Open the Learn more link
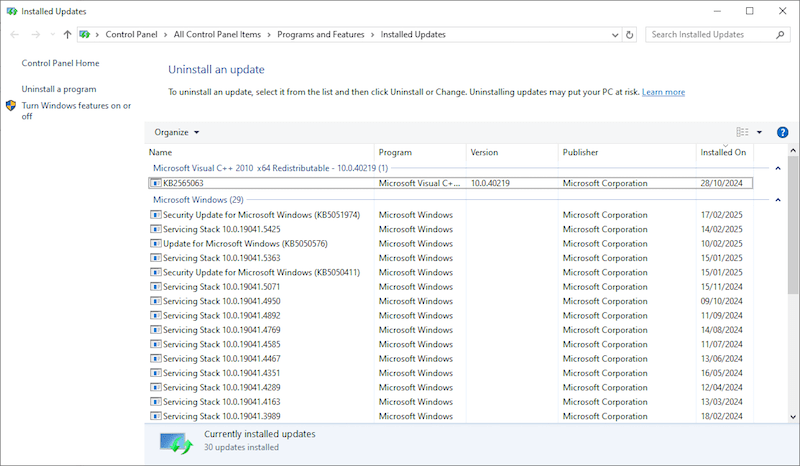Image resolution: width=800 pixels, height=466 pixels. pos(663,92)
